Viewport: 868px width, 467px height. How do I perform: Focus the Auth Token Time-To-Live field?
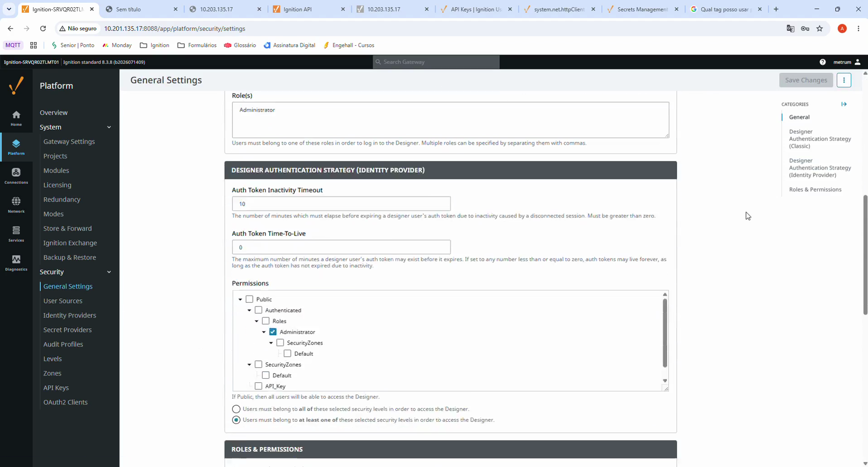pos(341,247)
